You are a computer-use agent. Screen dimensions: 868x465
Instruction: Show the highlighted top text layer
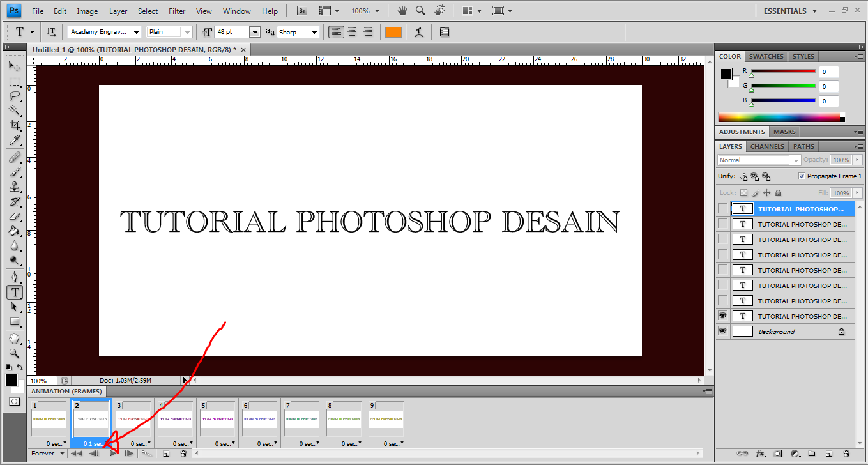tap(722, 209)
